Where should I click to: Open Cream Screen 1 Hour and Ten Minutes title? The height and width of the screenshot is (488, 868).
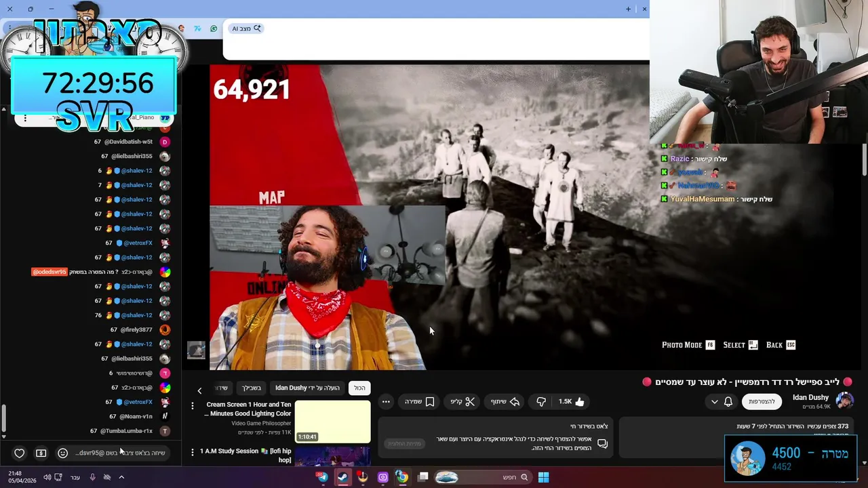coord(248,409)
